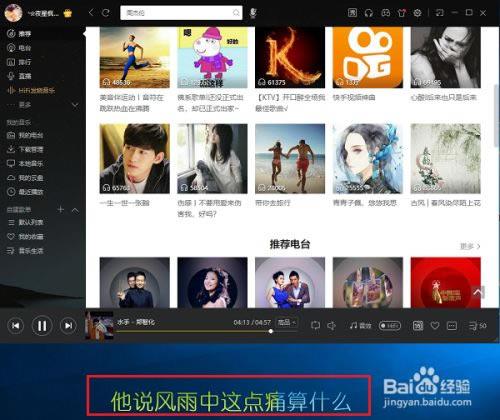The height and width of the screenshot is (420, 500).
Task: Open the 直播 live section with microphone icon
Action: (x=19, y=76)
